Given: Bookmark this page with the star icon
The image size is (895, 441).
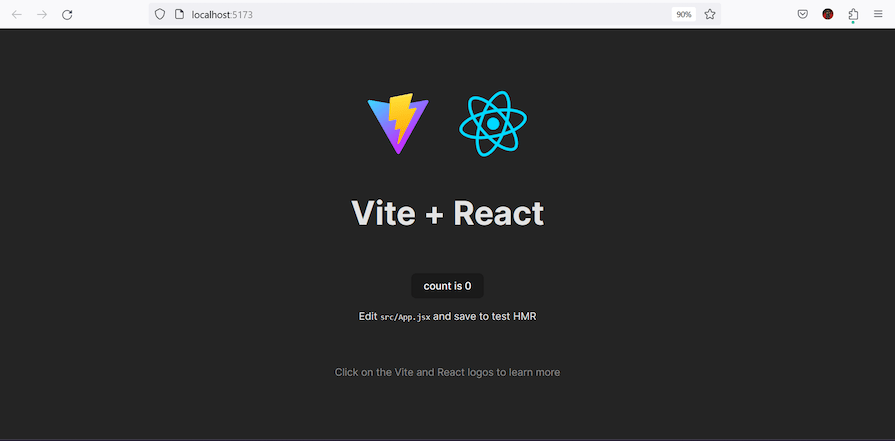Looking at the screenshot, I should 709,14.
